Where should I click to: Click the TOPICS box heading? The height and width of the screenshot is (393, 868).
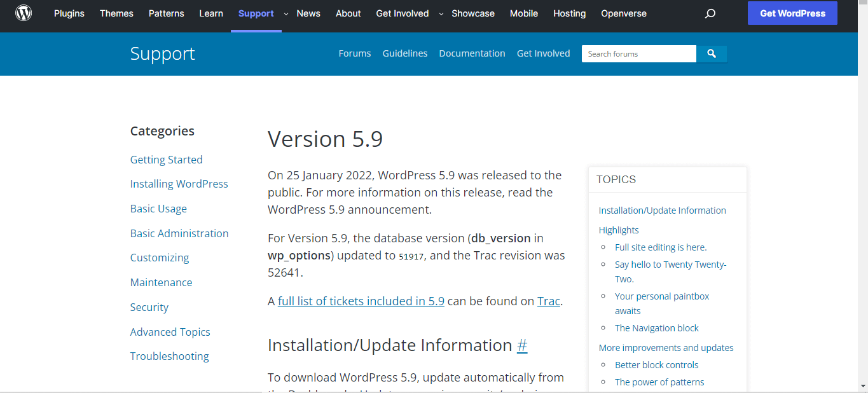(616, 179)
